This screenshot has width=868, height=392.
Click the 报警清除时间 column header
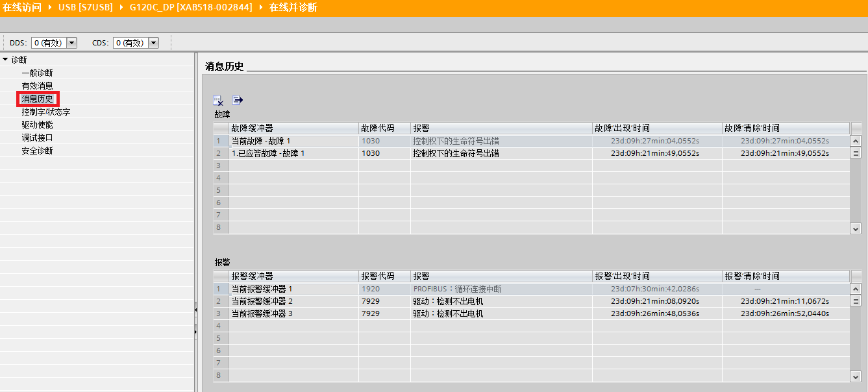(786, 276)
